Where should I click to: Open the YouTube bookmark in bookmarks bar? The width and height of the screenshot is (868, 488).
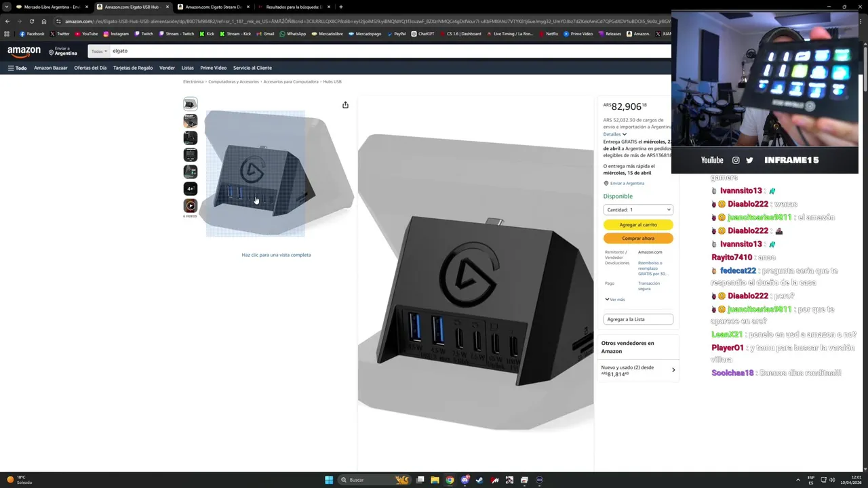point(86,34)
